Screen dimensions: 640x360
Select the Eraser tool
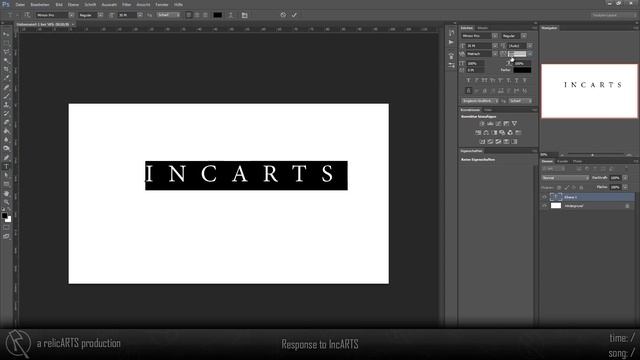[x=6, y=122]
